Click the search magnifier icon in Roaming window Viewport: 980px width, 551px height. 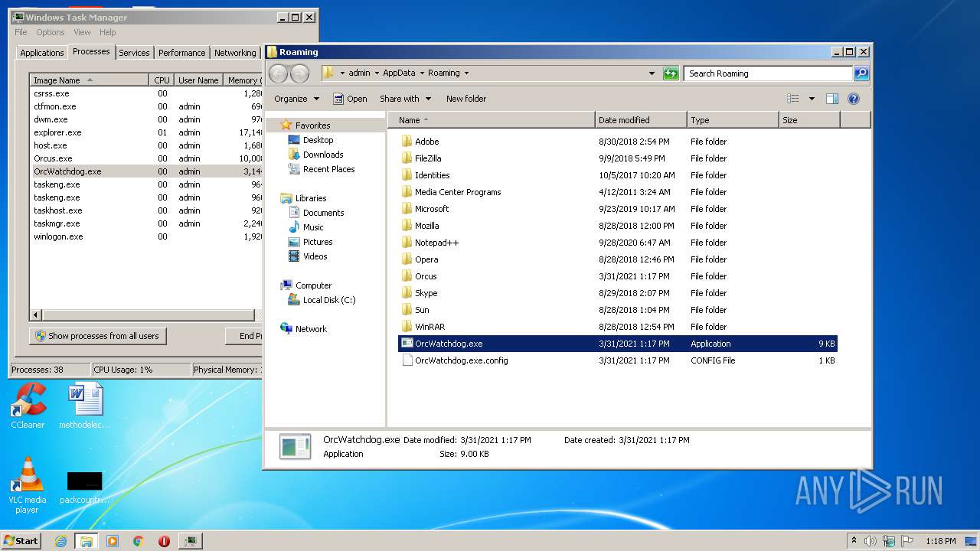[x=861, y=73]
